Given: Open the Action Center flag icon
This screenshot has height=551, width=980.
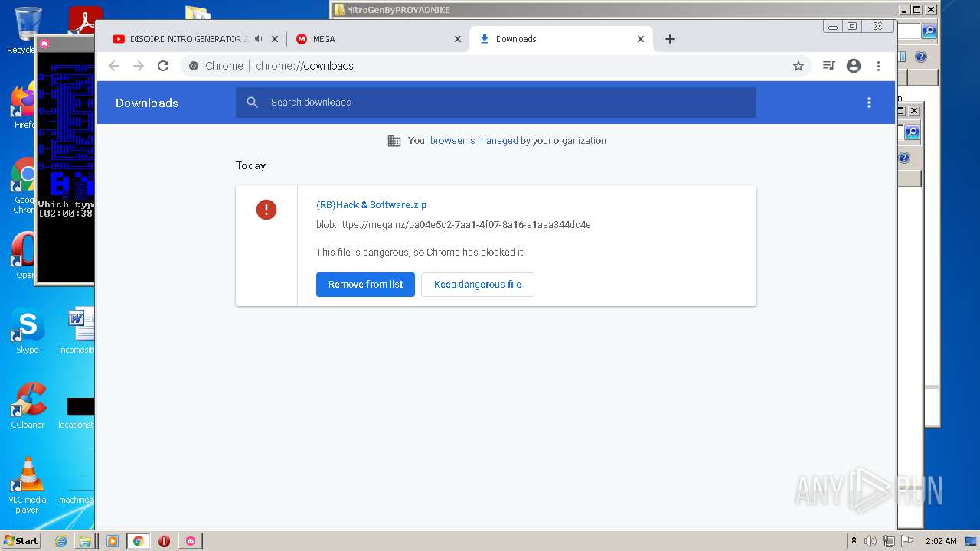Looking at the screenshot, I should click(x=906, y=541).
